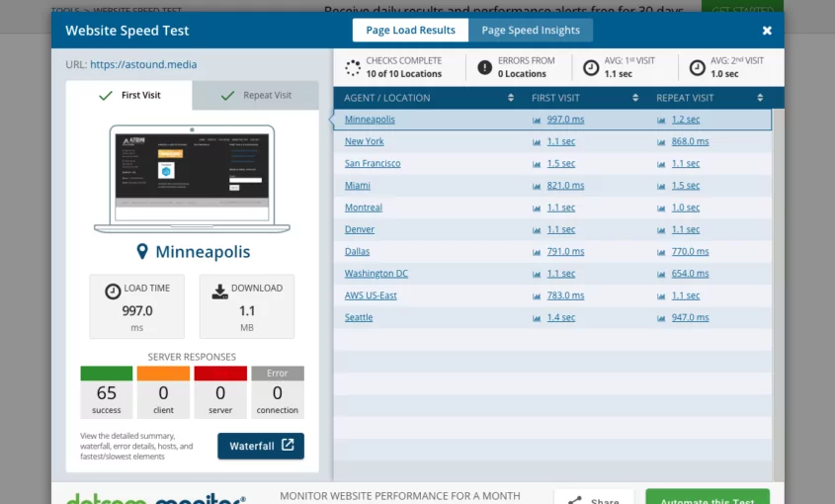This screenshot has height=504, width=835.
Task: Click the orange client responses count
Action: tap(163, 392)
